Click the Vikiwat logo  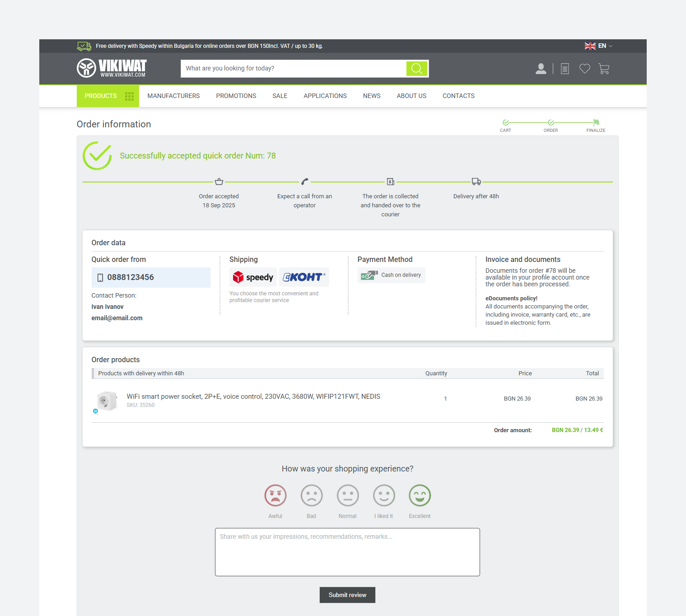click(x=112, y=68)
